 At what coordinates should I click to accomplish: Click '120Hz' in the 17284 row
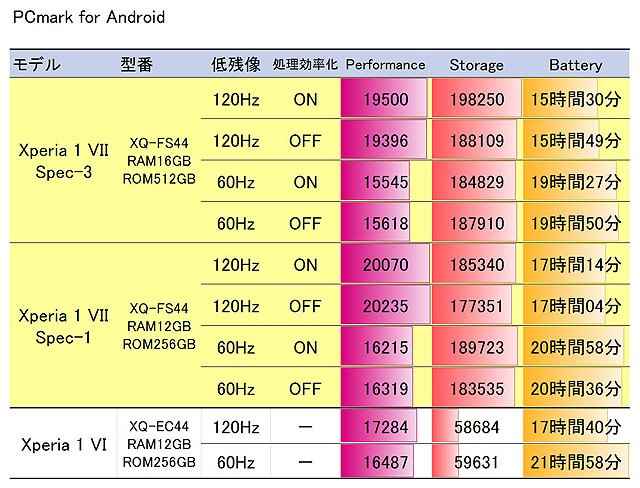click(236, 428)
